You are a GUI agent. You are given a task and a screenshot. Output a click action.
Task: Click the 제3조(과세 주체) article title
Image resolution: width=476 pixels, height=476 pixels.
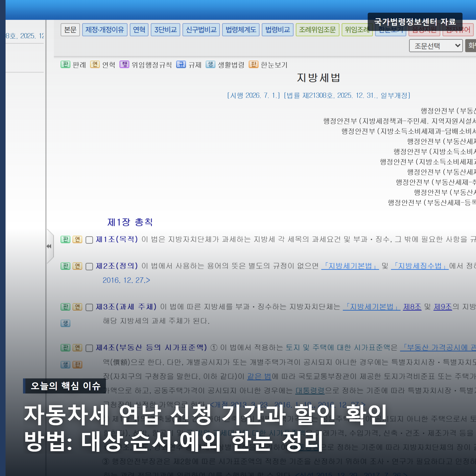tap(126, 307)
